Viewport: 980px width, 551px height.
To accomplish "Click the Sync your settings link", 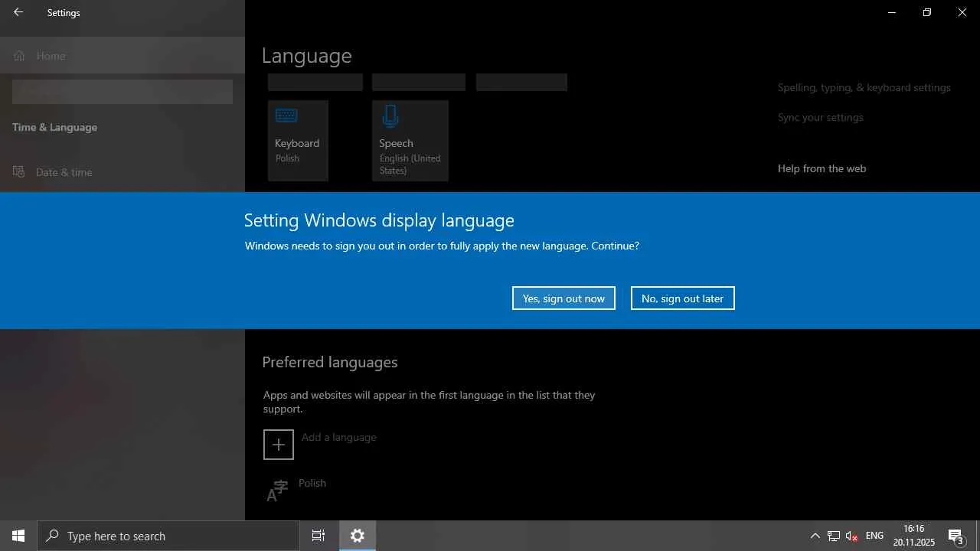I will (x=821, y=117).
